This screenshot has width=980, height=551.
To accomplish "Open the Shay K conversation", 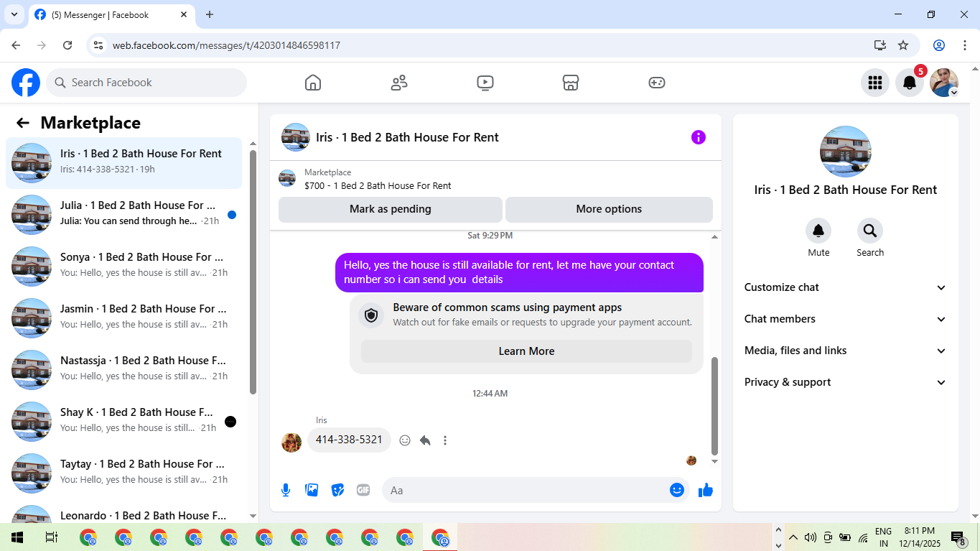I will click(123, 422).
